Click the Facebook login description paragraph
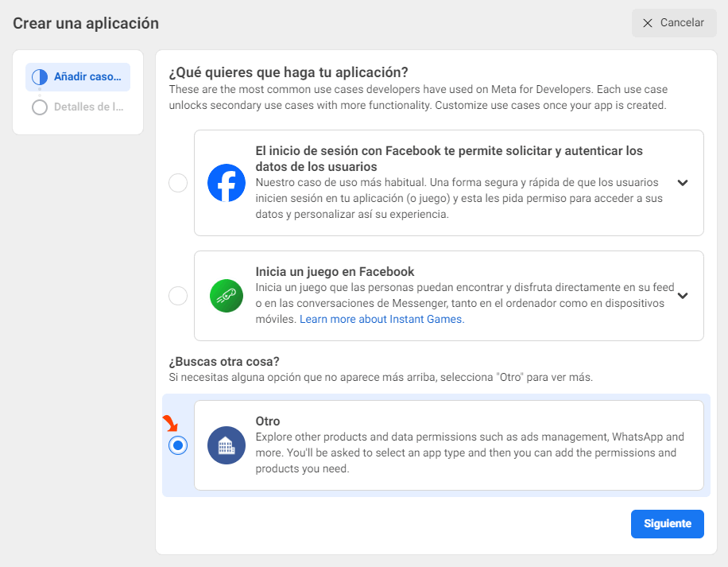Viewport: 728px width, 567px height. (x=459, y=198)
